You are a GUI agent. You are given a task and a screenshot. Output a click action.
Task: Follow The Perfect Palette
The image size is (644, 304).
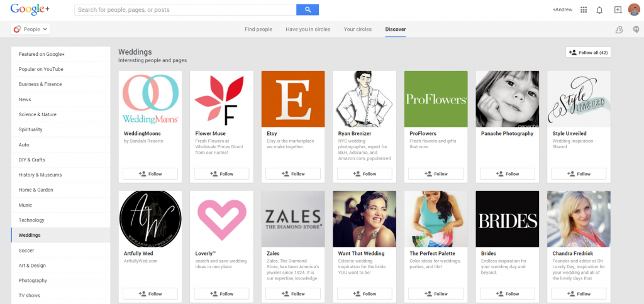pyautogui.click(x=436, y=294)
